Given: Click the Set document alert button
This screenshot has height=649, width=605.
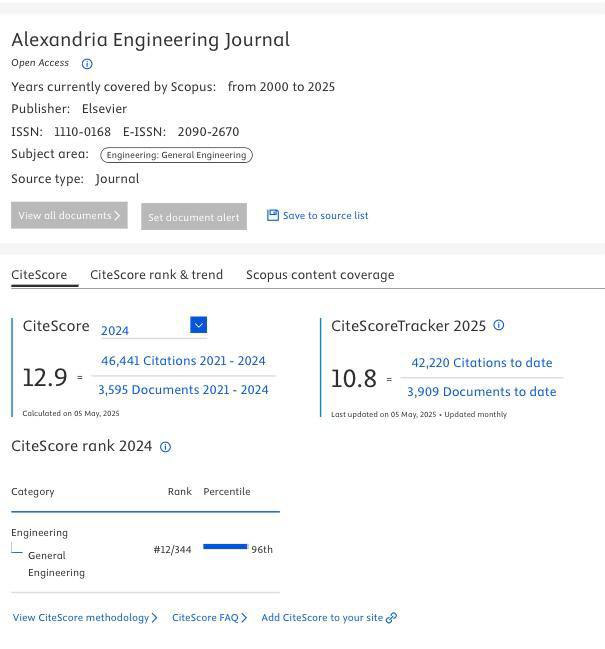Looking at the screenshot, I should pyautogui.click(x=194, y=217).
